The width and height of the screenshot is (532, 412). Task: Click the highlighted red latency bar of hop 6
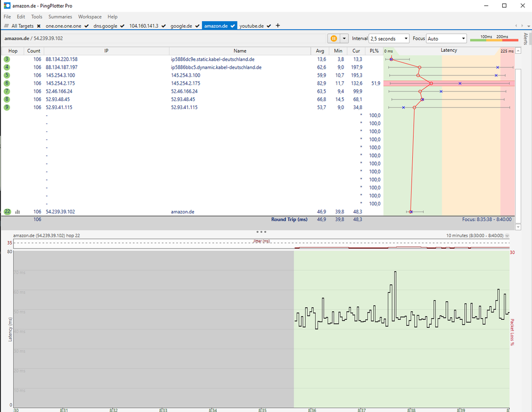[449, 83]
